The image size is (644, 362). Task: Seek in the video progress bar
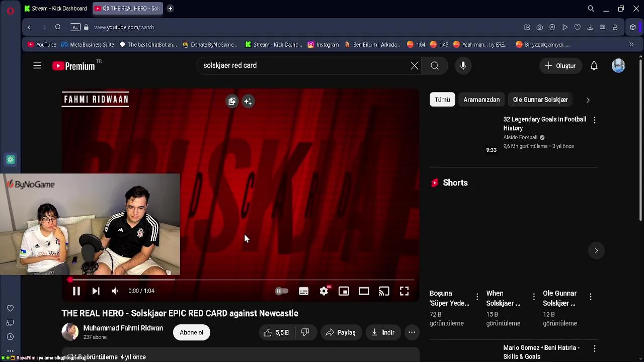(x=240, y=280)
